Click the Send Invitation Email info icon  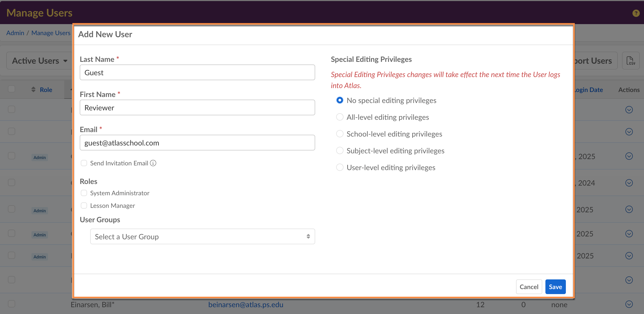tap(153, 163)
